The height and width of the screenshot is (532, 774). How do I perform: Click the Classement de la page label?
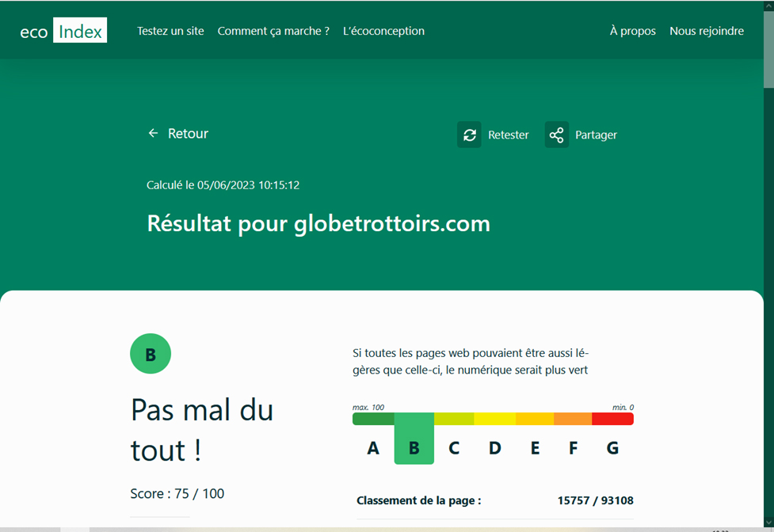coord(418,500)
